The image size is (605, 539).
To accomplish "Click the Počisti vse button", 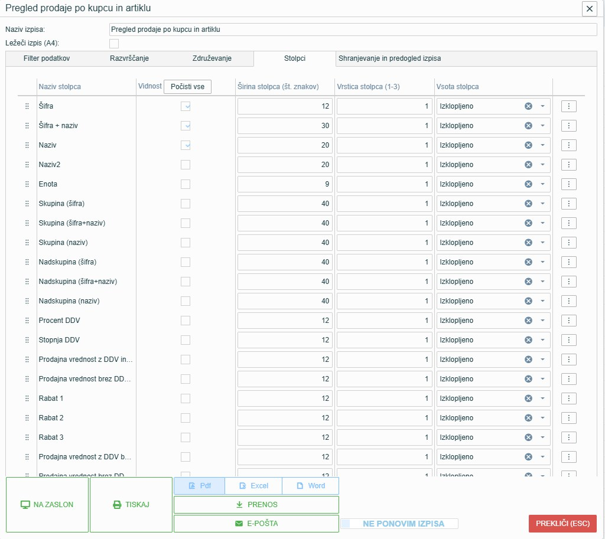I will coord(188,86).
